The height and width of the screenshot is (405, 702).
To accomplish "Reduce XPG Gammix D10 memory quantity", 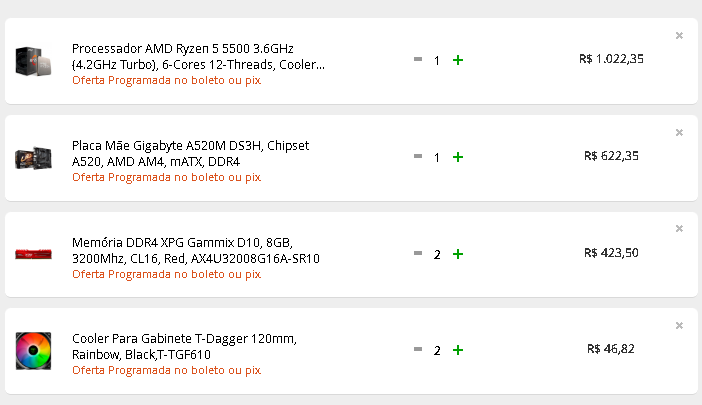I will click(x=418, y=253).
